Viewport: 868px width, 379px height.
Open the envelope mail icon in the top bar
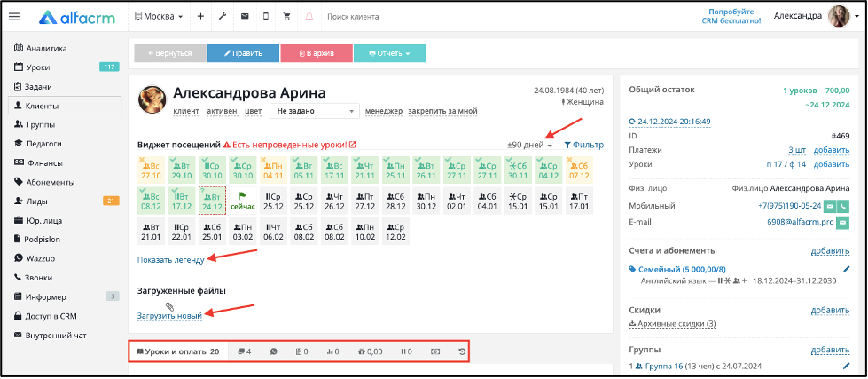[x=244, y=17]
